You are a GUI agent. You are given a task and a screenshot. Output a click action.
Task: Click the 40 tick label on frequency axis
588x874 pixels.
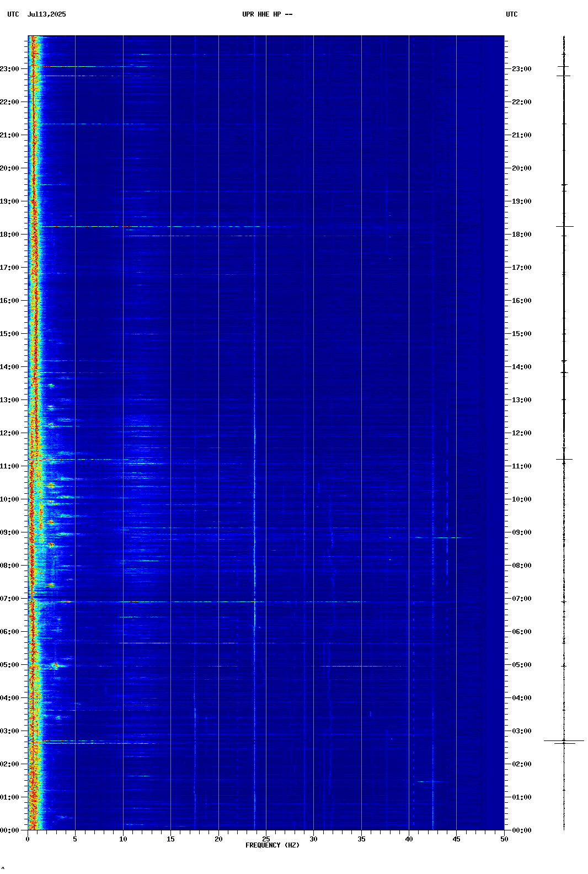[409, 839]
